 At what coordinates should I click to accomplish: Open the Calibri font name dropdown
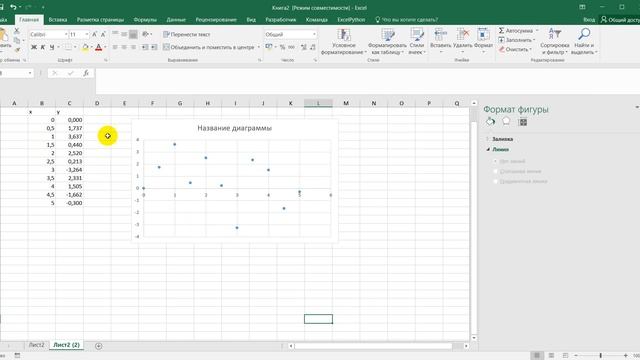[x=66, y=35]
